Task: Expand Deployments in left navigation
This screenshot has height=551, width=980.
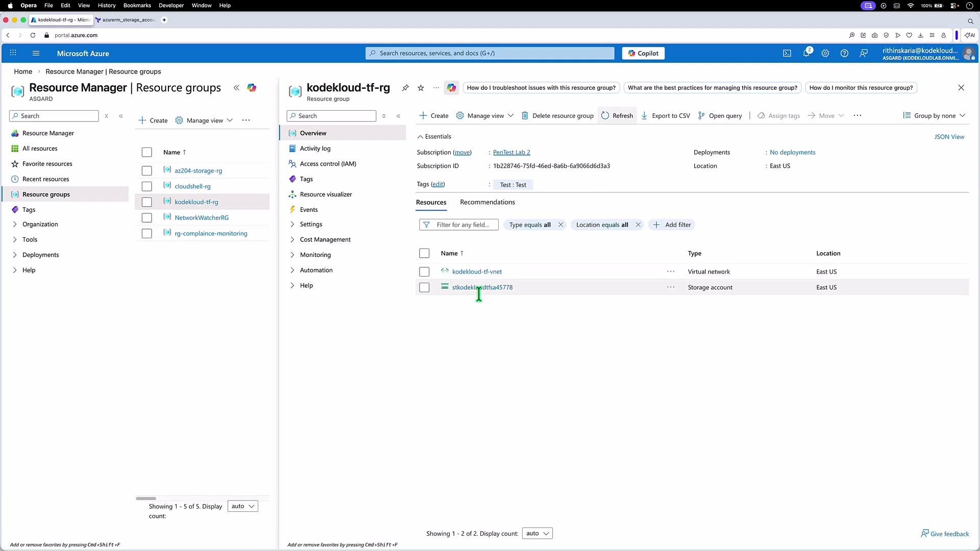Action: (x=15, y=255)
